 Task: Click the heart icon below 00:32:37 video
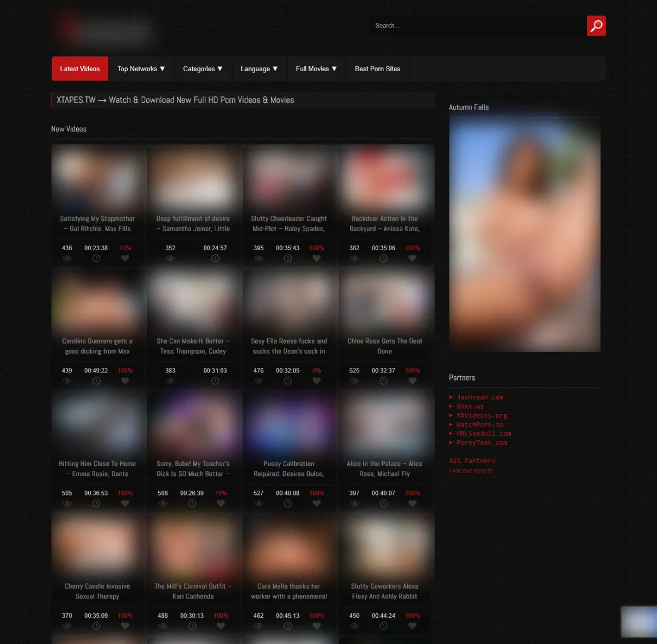pyautogui.click(x=412, y=381)
